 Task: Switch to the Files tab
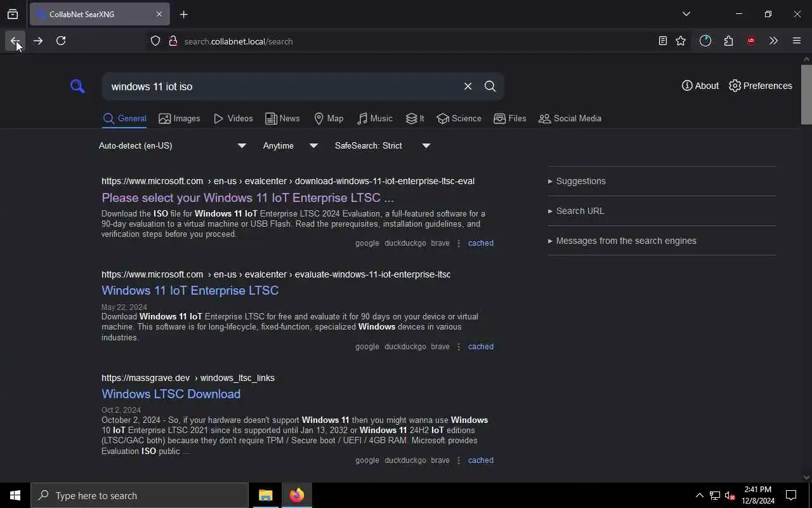pos(510,119)
